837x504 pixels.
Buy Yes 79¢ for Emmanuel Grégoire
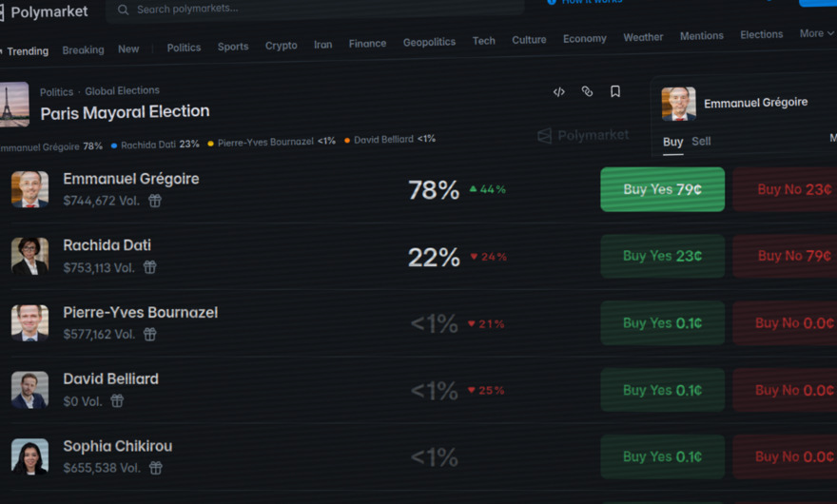point(662,189)
